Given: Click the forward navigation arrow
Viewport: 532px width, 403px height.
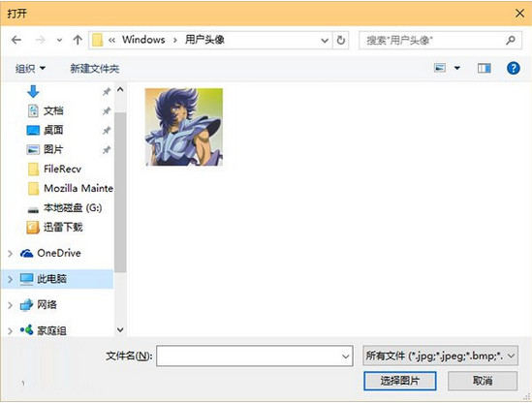Looking at the screenshot, I should (x=41, y=40).
